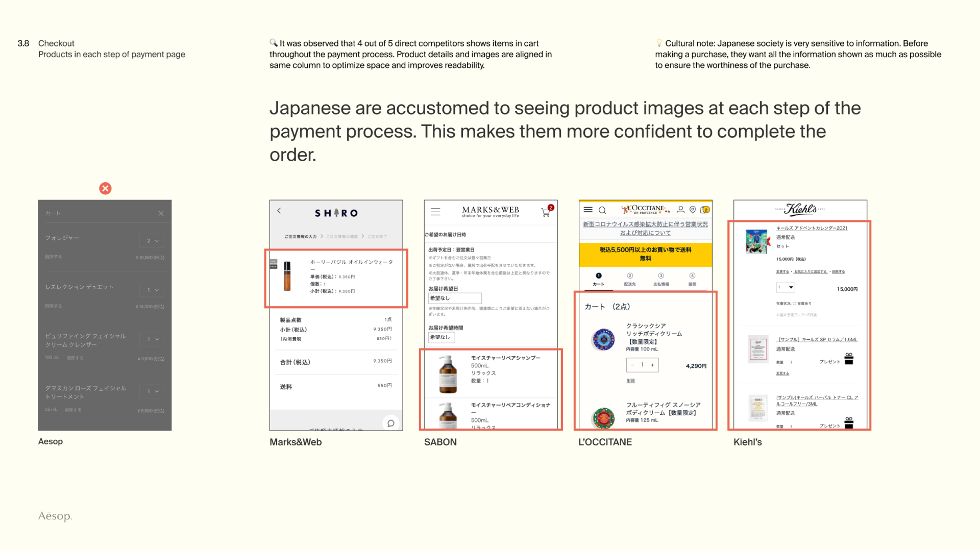The width and height of the screenshot is (980, 551).
Task: Open MARKS&WEB hamburger menu
Action: tap(435, 212)
